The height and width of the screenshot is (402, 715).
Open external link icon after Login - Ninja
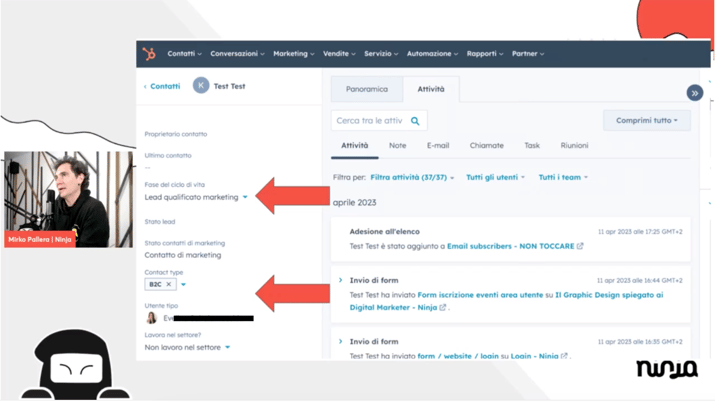(x=564, y=356)
